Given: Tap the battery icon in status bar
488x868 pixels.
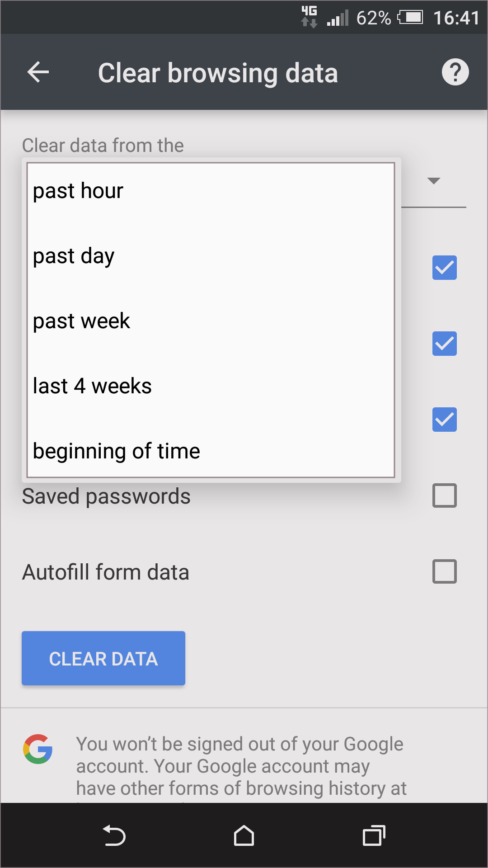Looking at the screenshot, I should [x=410, y=18].
